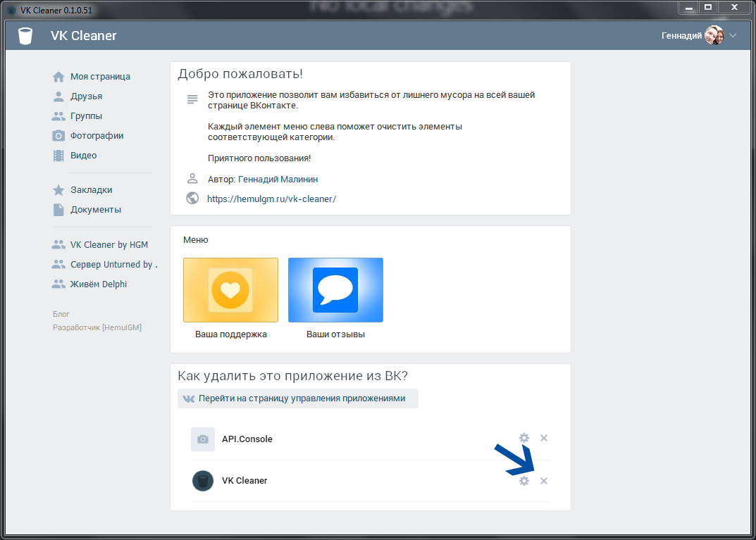Open Закладки section
The image size is (756, 540).
[91, 190]
